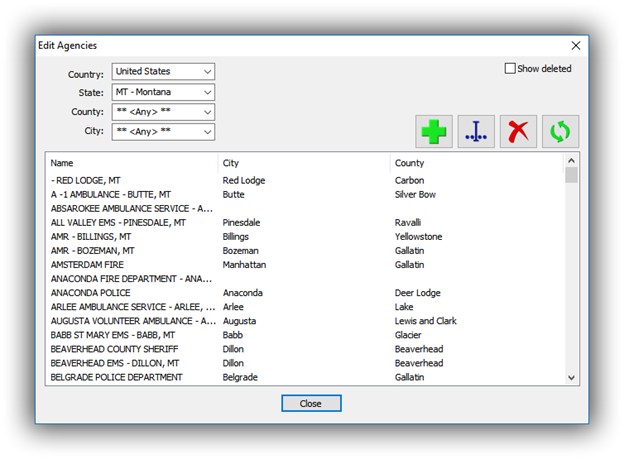Click the Close button
Screen dimensions: 624x459
[x=311, y=403]
